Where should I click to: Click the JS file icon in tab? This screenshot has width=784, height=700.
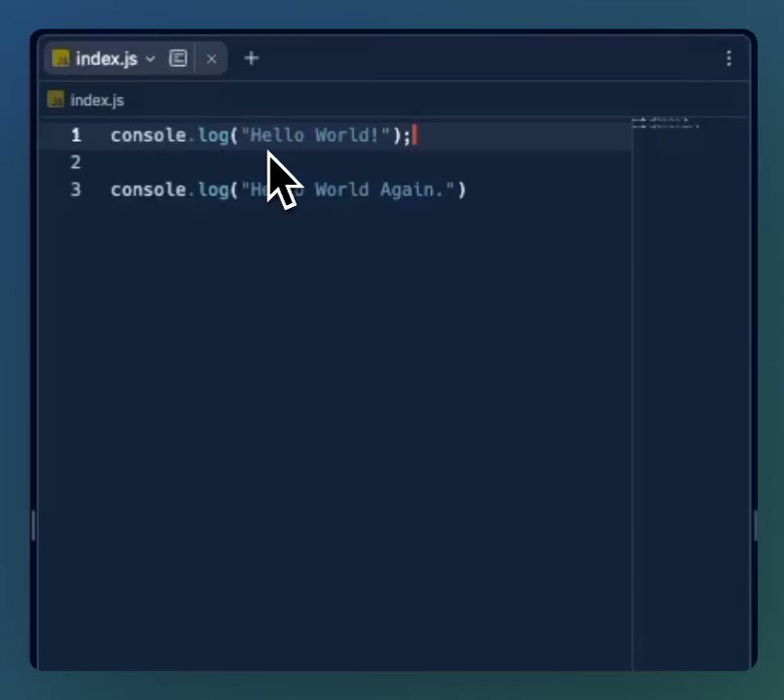[61, 58]
